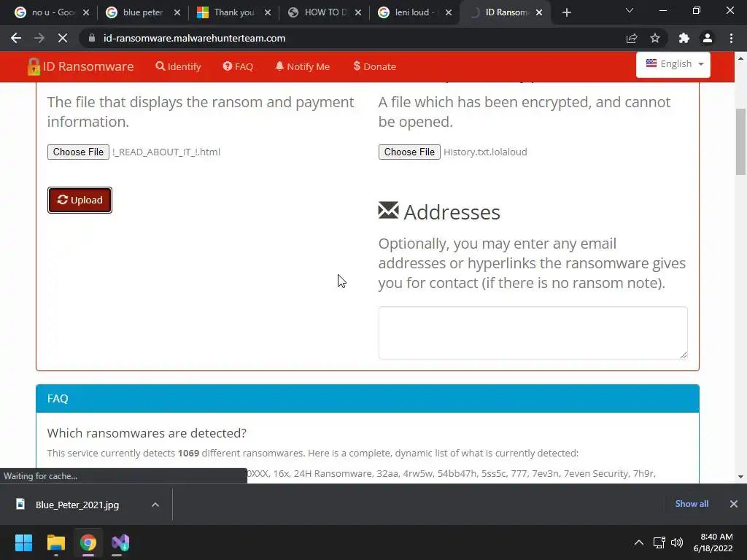Viewport: 747px width, 560px height.
Task: Open the Donate link
Action: (x=374, y=66)
